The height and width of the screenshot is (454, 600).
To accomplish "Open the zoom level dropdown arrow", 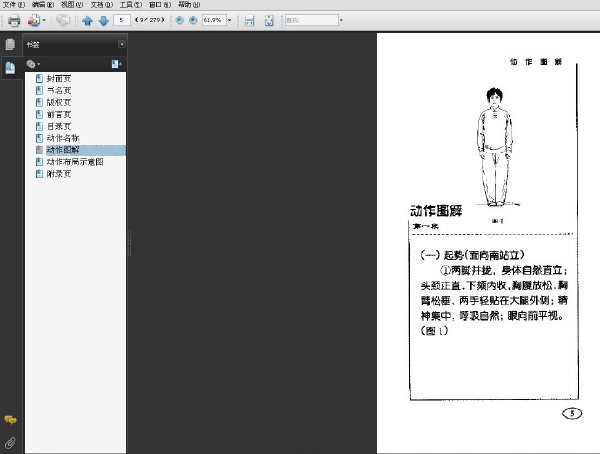I will [230, 20].
